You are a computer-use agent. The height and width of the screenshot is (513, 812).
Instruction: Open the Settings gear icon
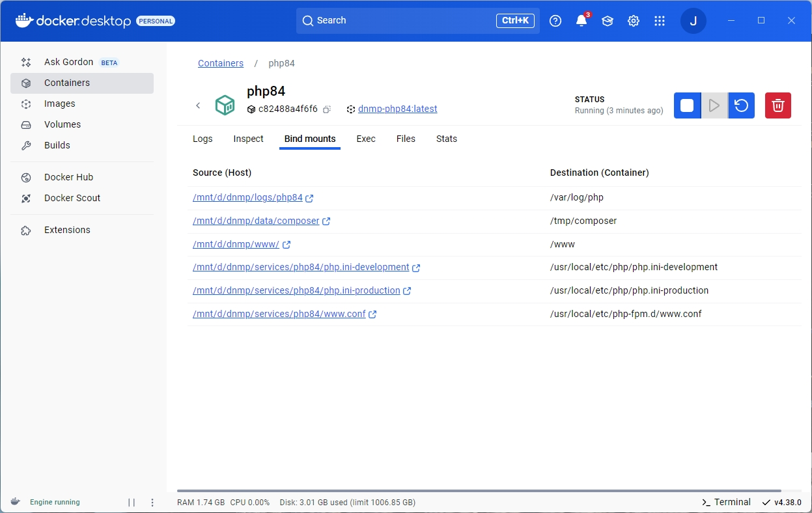(634, 21)
